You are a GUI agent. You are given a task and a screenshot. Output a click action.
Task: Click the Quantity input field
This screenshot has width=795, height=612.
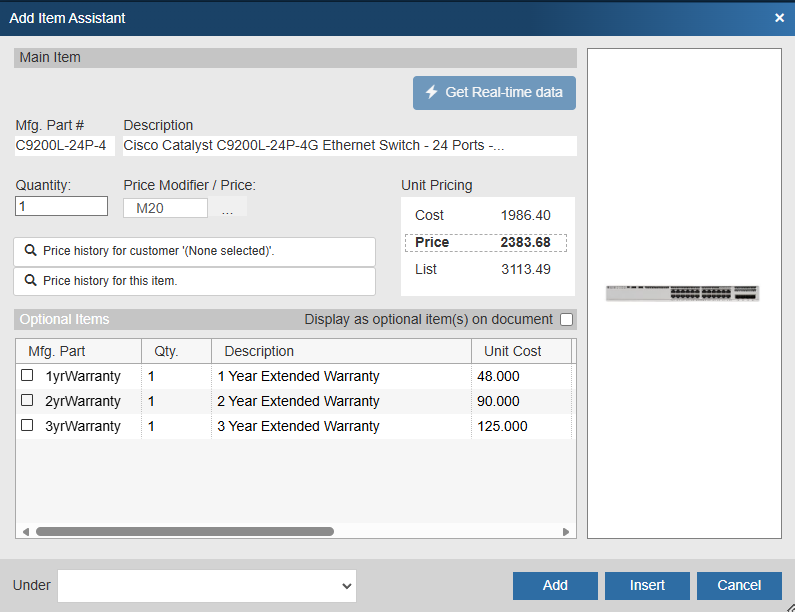pos(62,206)
